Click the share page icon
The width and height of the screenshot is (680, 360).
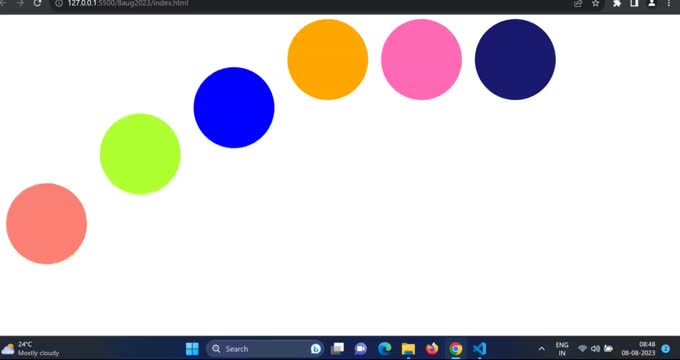pos(578,3)
